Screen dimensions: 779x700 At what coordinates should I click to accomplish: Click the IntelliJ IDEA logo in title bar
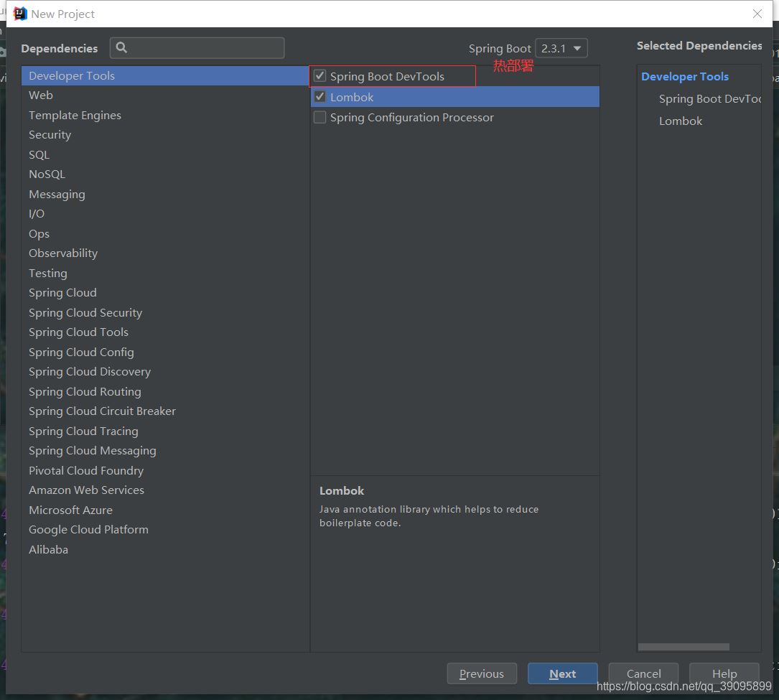[19, 14]
